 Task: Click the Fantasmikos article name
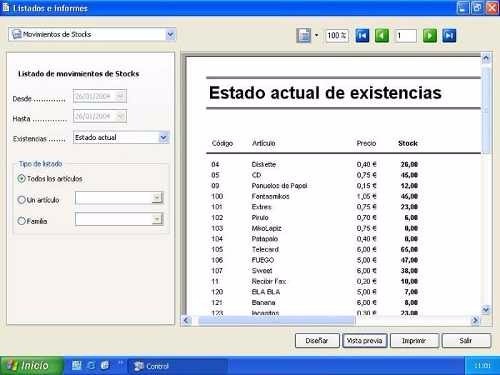point(270,196)
